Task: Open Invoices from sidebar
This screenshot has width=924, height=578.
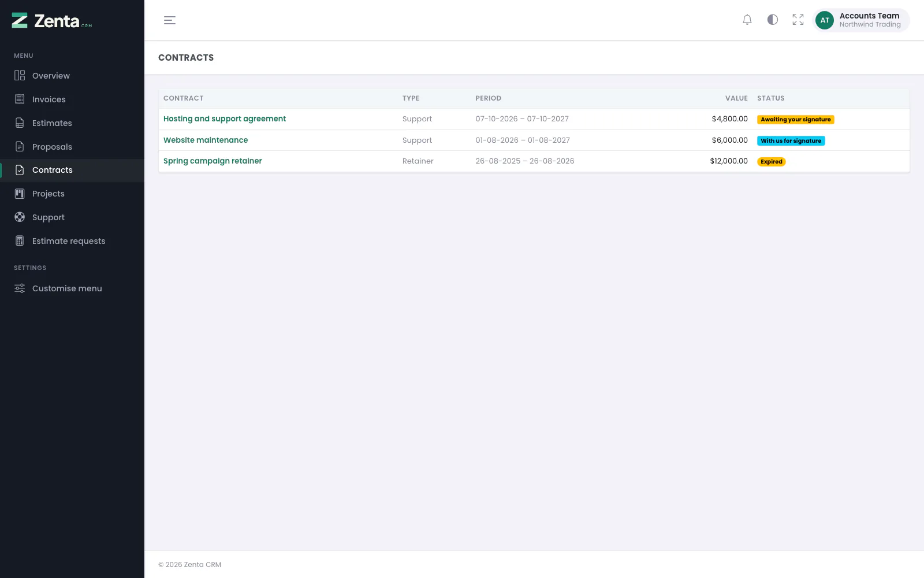Action: coord(72,99)
